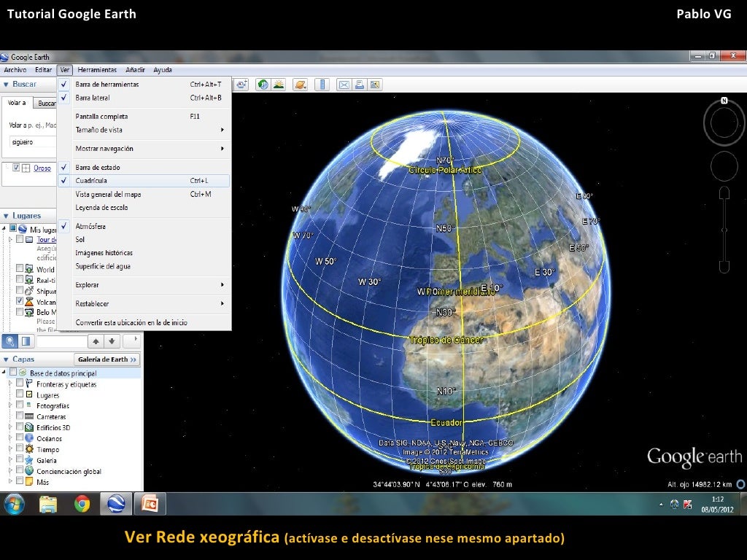Image resolution: width=747 pixels, height=560 pixels.
Task: Collapse the Capas panel triangle
Action: (x=6, y=359)
